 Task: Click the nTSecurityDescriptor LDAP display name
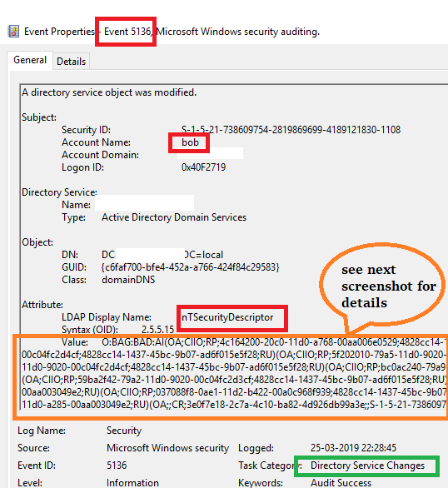point(227,317)
